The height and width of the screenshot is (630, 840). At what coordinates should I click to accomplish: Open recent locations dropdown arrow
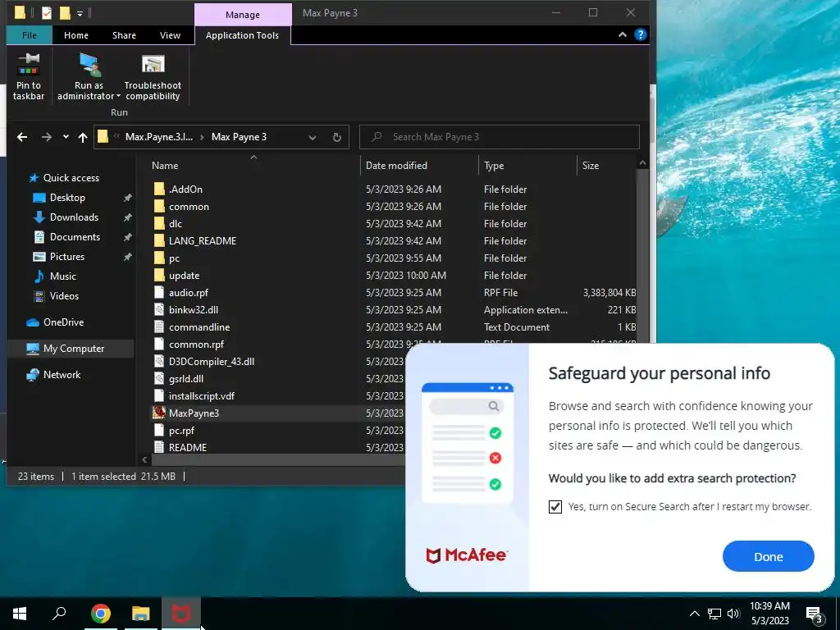click(66, 137)
